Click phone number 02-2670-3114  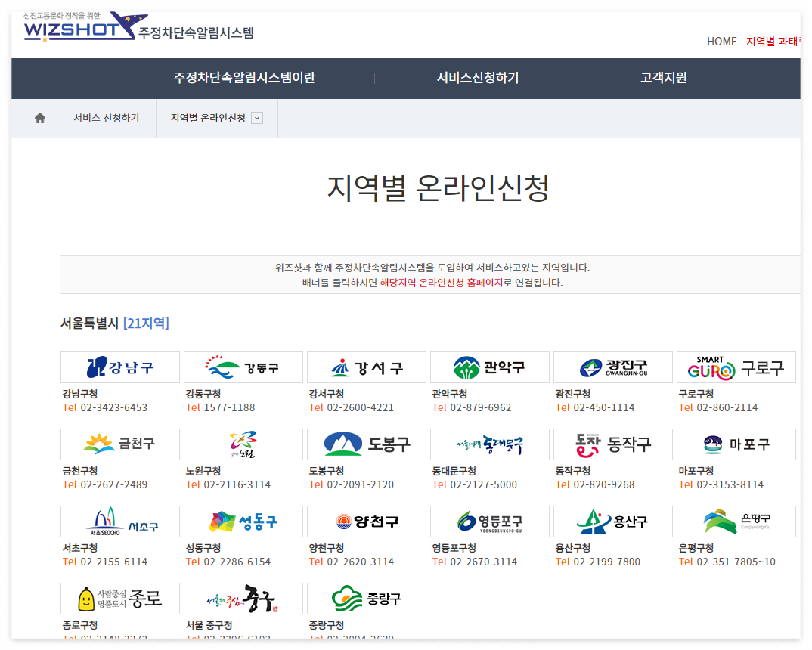(x=484, y=562)
